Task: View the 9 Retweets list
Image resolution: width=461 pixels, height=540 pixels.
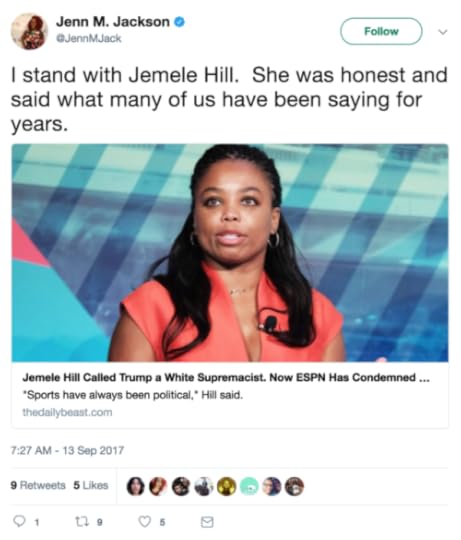Action: tap(38, 485)
